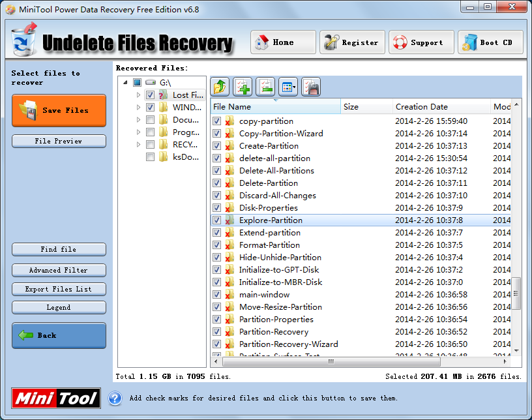532x420 pixels.
Task: Click the deleted folder icon for main-window
Action: [x=229, y=295]
